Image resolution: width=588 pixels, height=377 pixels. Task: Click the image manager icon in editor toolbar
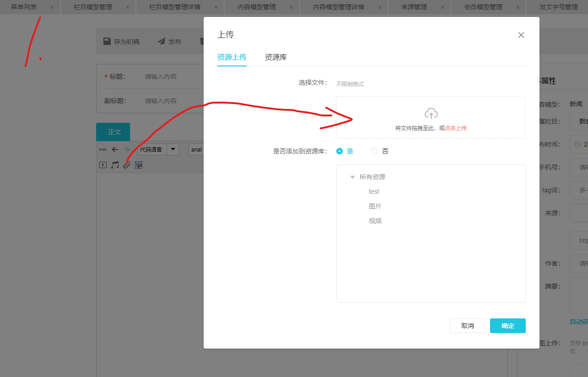[x=139, y=165]
